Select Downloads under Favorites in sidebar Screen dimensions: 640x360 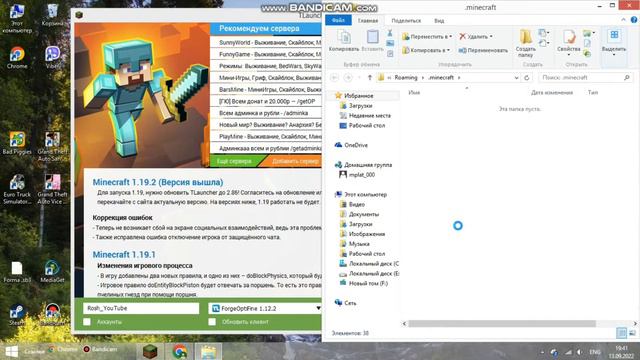(360, 106)
